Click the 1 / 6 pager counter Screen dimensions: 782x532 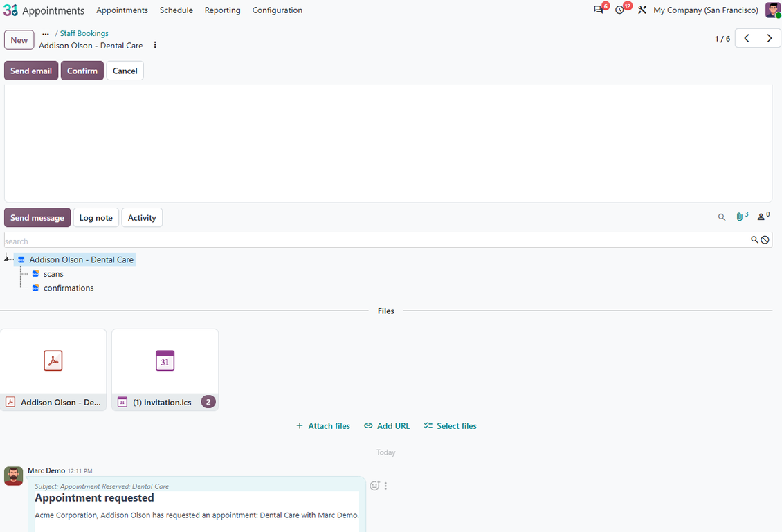pyautogui.click(x=722, y=38)
